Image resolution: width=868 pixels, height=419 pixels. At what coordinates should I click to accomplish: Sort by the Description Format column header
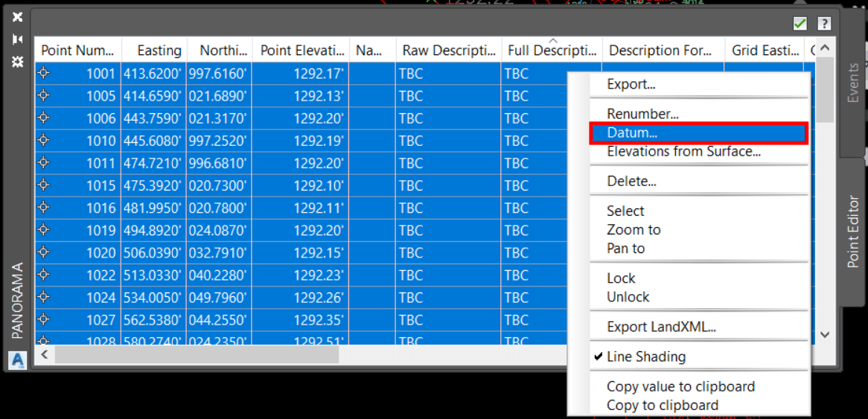664,51
